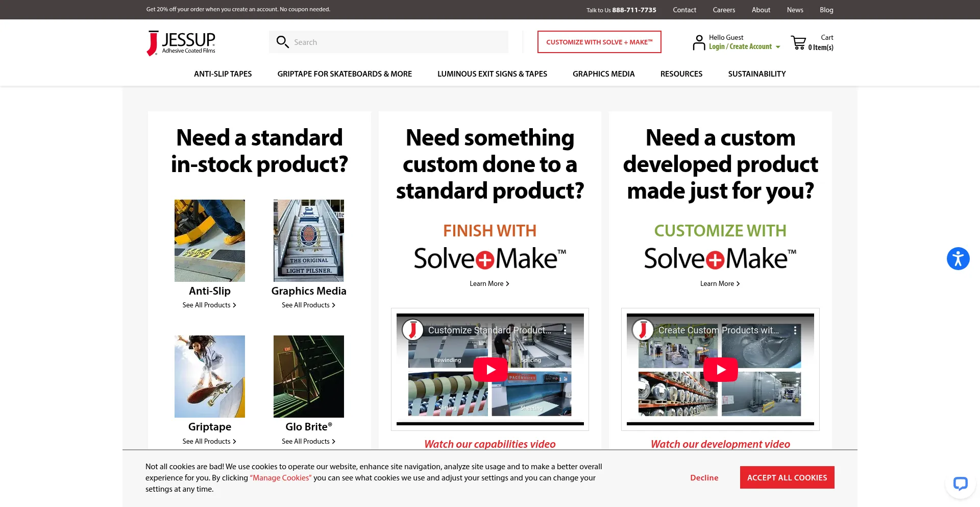Click Watch our capabilities video text
This screenshot has width=980, height=507.
tap(490, 444)
